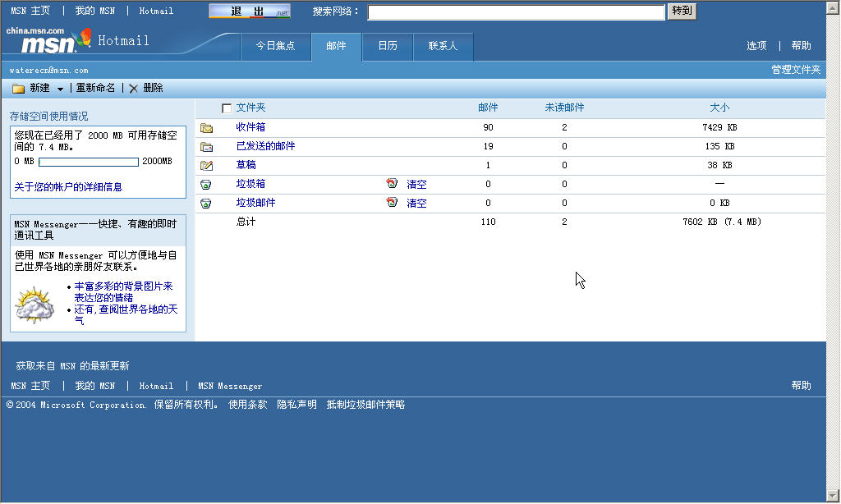Click 关于您的帐户的详细信息 link
The height and width of the screenshot is (504, 841).
pos(68,186)
